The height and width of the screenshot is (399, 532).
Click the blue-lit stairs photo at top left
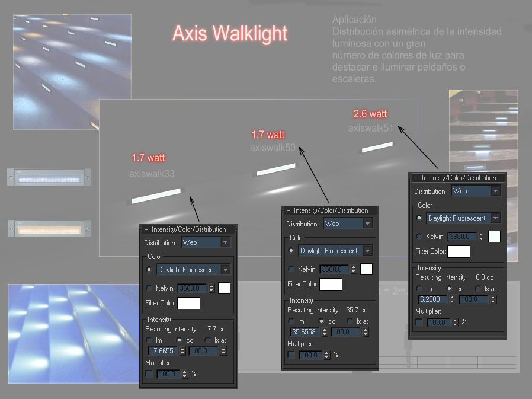pos(72,72)
